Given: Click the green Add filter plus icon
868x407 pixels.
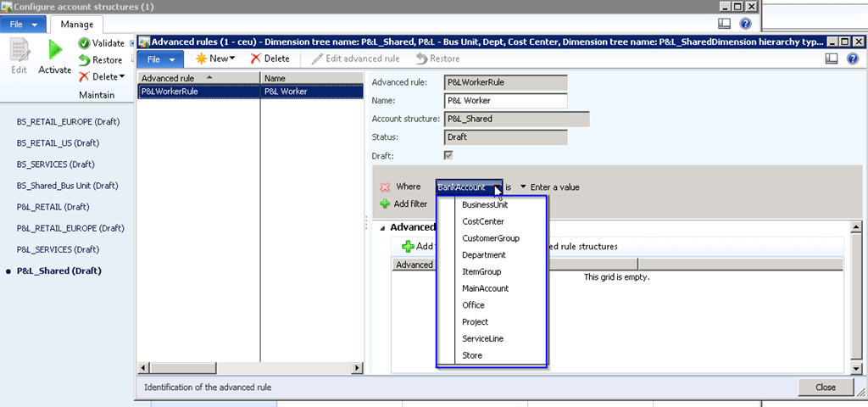Looking at the screenshot, I should 385,203.
